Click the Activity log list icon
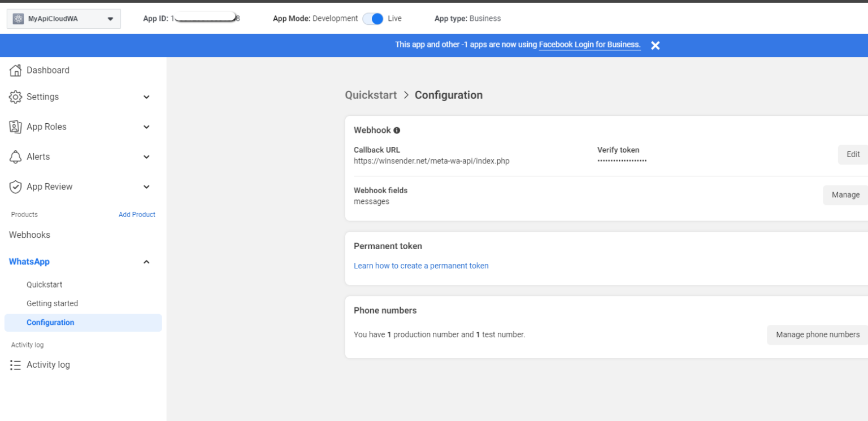 point(15,365)
